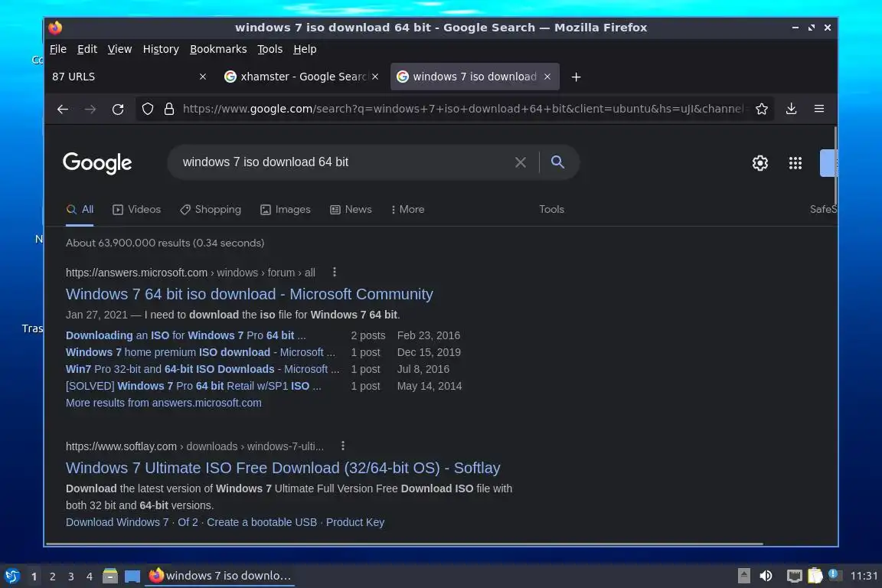
Task: Select the News search filter
Action: (x=351, y=209)
